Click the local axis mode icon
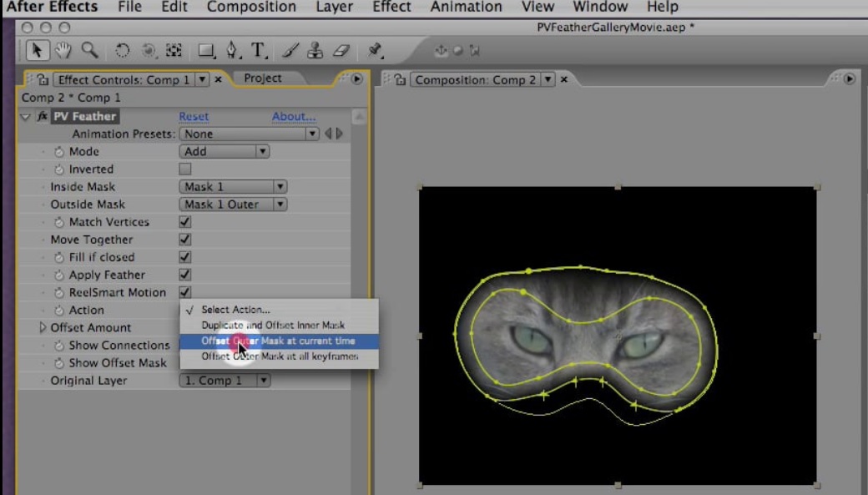Viewport: 868px width, 495px height. 441,50
